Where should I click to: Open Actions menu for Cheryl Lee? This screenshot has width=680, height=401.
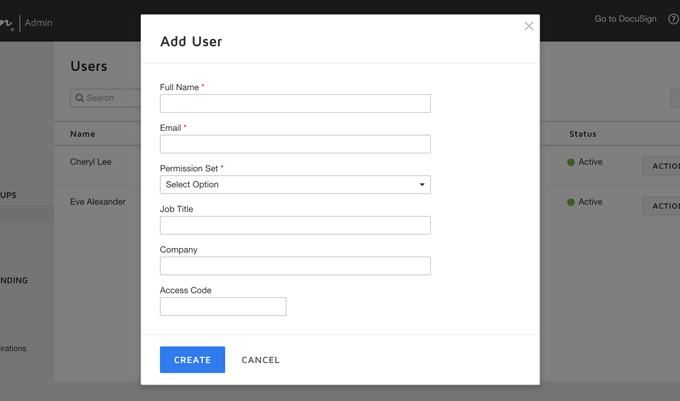(x=663, y=166)
